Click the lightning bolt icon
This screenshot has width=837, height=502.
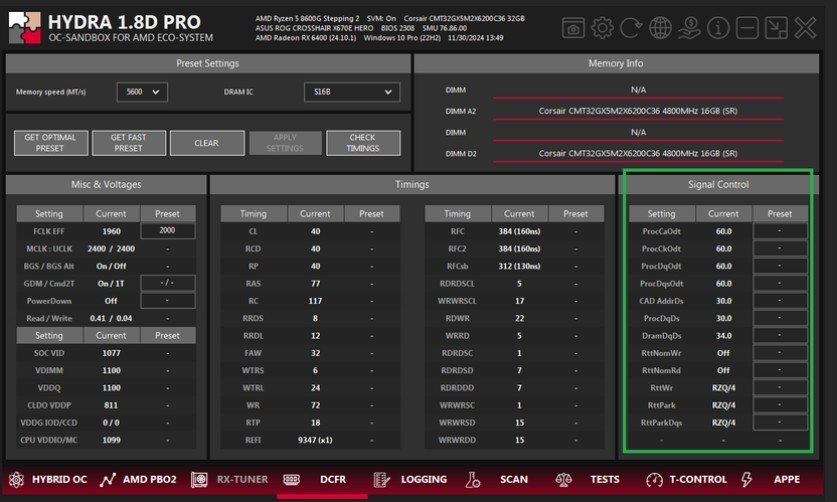(x=746, y=480)
